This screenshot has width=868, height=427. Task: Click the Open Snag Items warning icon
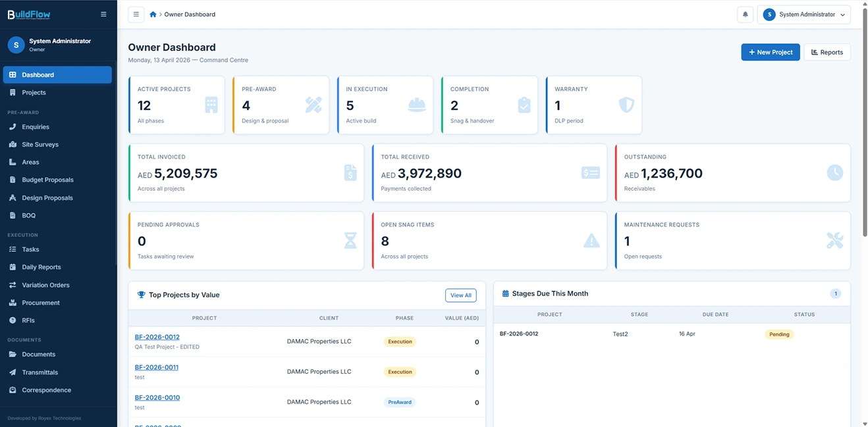point(591,241)
